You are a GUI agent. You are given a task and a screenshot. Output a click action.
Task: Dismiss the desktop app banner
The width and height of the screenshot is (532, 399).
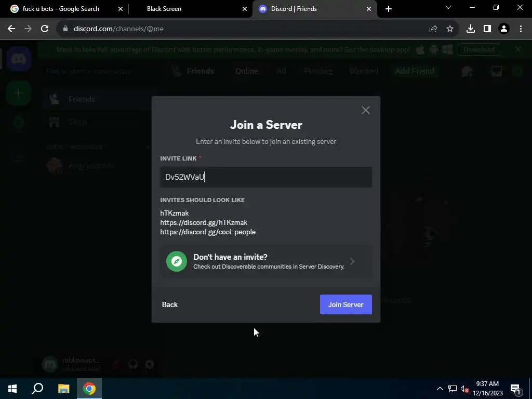coord(518,49)
